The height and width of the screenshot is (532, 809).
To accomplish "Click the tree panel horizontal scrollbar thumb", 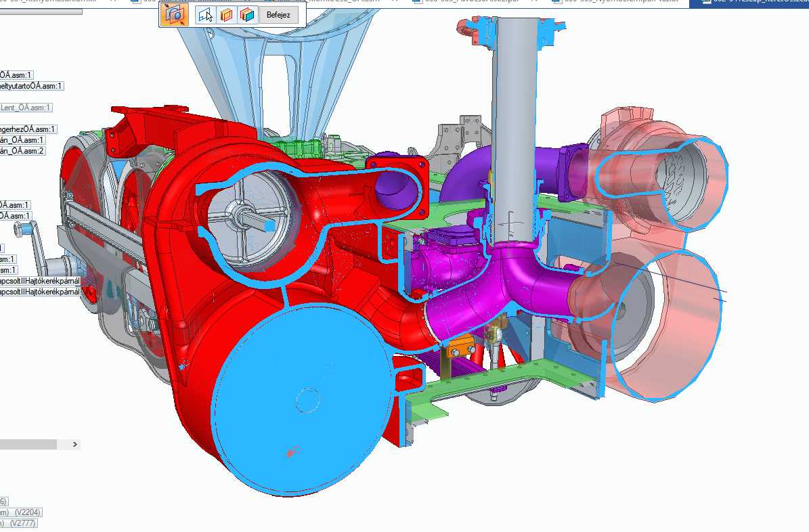I will (x=28, y=444).
